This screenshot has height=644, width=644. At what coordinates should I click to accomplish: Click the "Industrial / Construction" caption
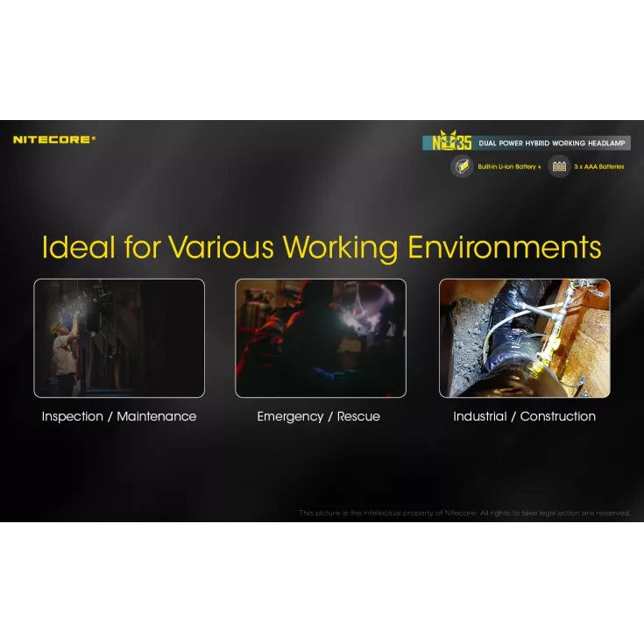[x=524, y=416]
